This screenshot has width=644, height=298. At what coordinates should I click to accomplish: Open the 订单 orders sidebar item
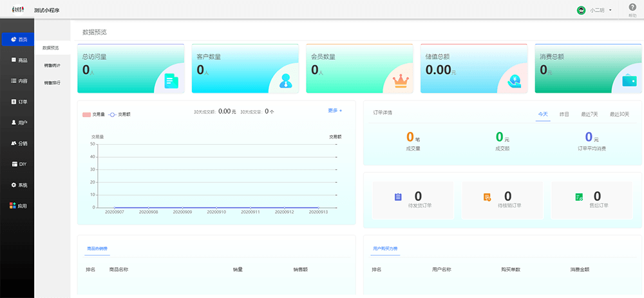point(19,102)
